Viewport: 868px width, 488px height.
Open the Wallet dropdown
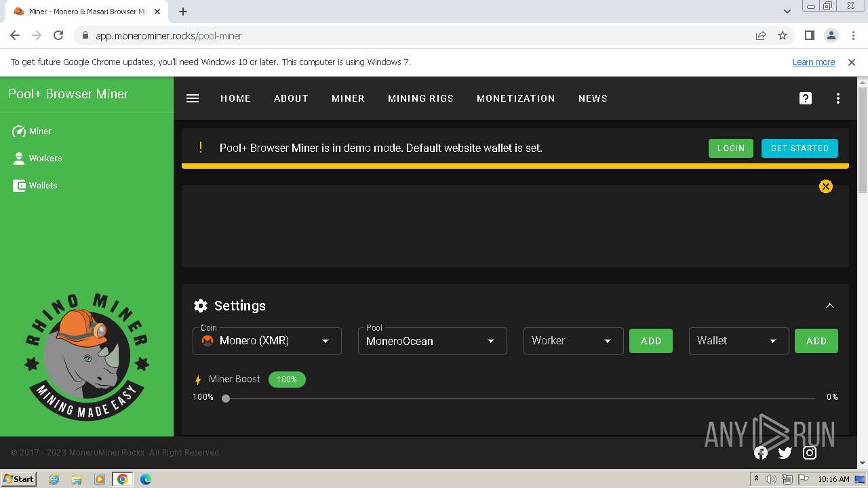point(739,341)
